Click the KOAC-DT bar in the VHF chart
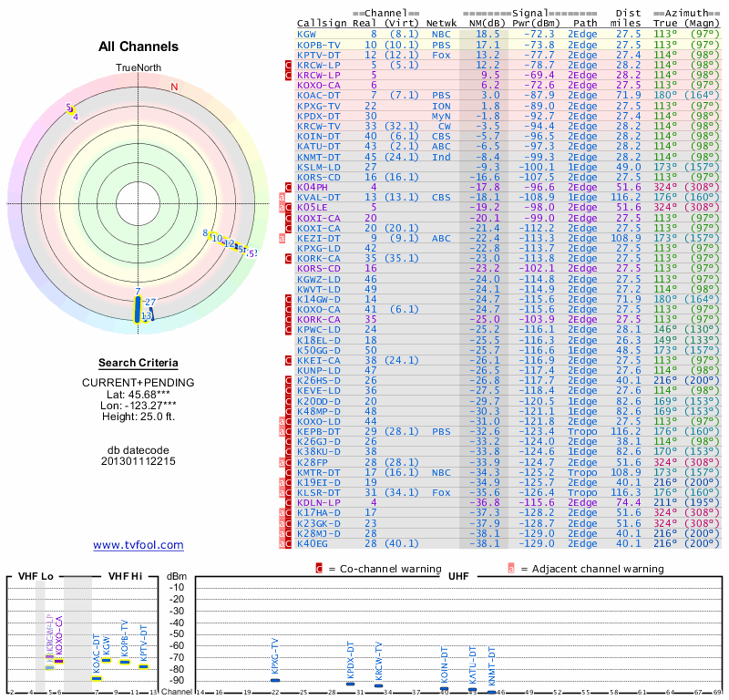The width and height of the screenshot is (729, 700). coord(98,676)
